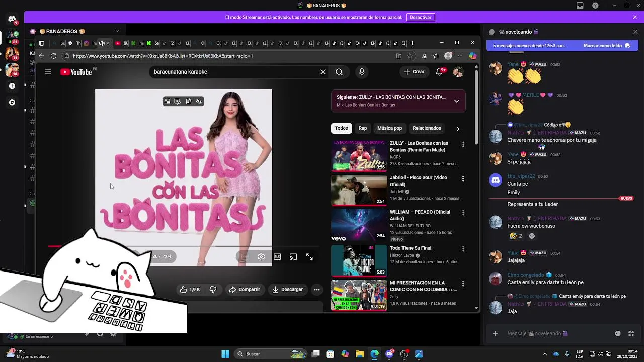This screenshot has height=362, width=644.
Task: Clear the YouTube search box text
Action: click(323, 72)
